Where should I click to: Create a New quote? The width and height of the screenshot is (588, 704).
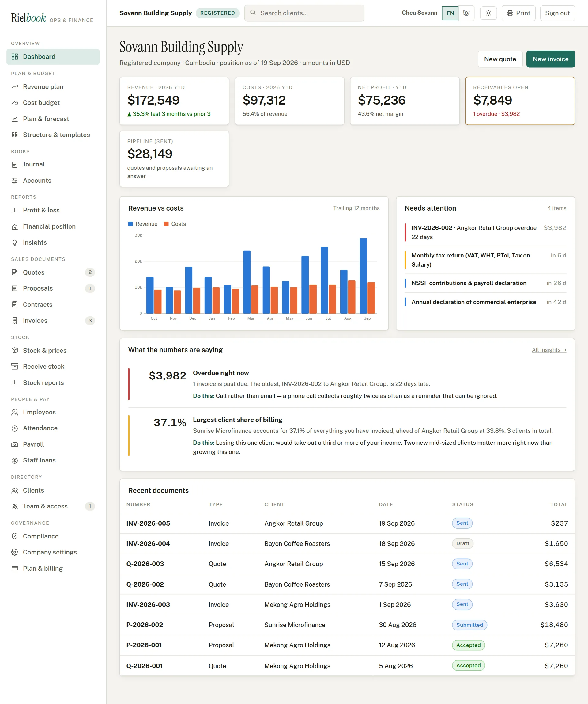(500, 59)
